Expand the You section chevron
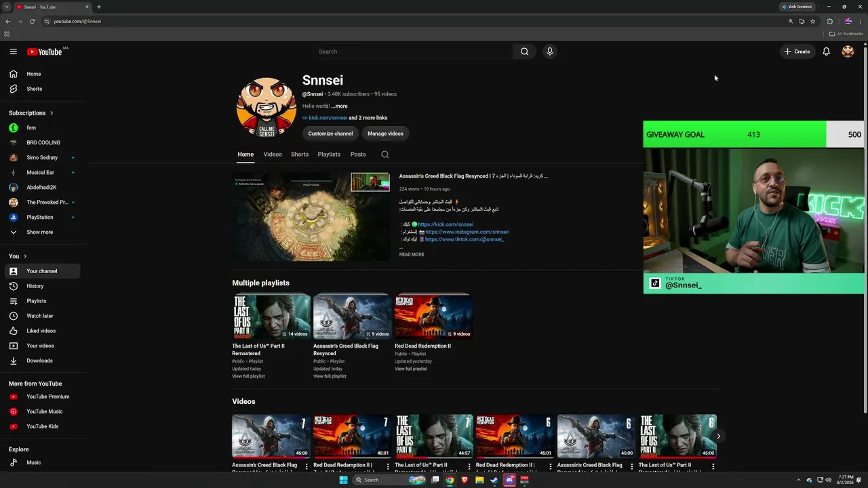This screenshot has height=488, width=868. [x=25, y=256]
